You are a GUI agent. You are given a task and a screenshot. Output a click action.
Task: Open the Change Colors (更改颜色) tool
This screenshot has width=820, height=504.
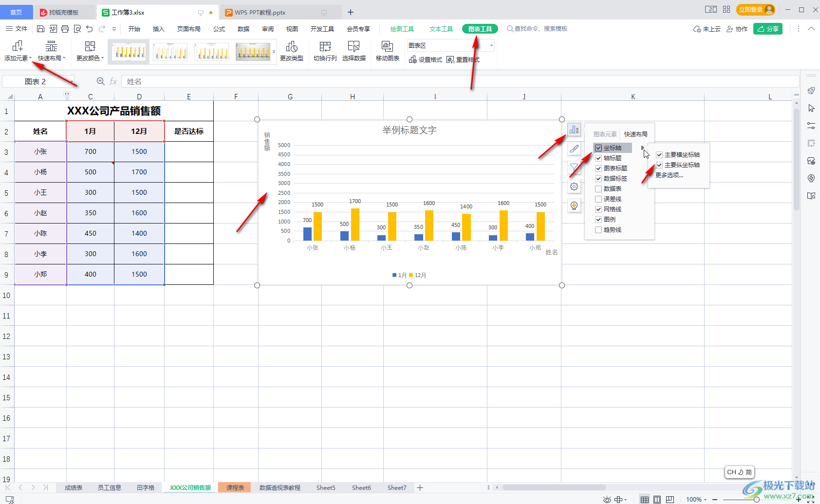pos(90,51)
